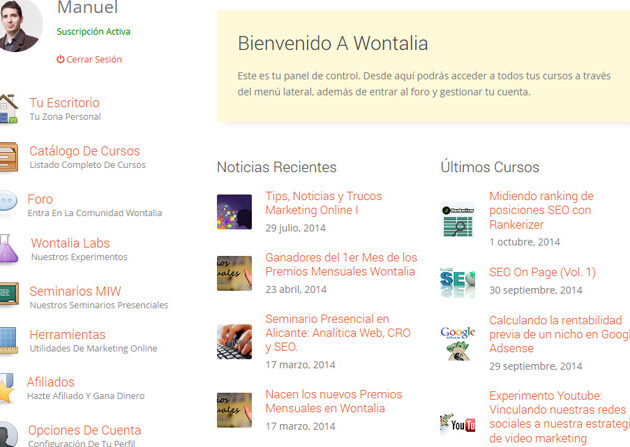Read Ganadores del 1er Mes news post
630x447 pixels.
pyautogui.click(x=340, y=264)
